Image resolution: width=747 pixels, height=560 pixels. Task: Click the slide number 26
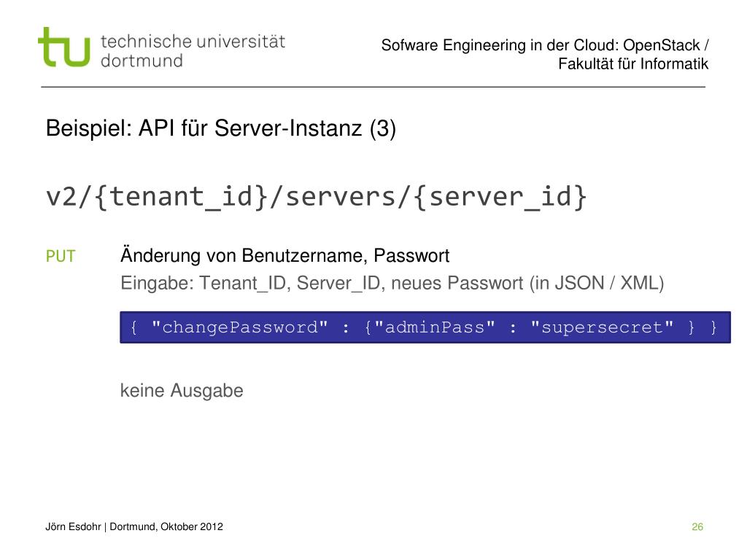pyautogui.click(x=697, y=526)
